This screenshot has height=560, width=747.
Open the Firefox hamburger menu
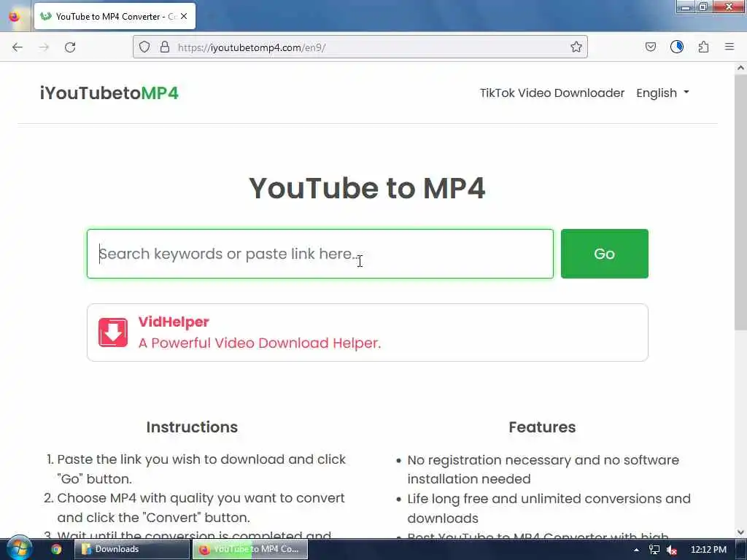[x=729, y=47]
